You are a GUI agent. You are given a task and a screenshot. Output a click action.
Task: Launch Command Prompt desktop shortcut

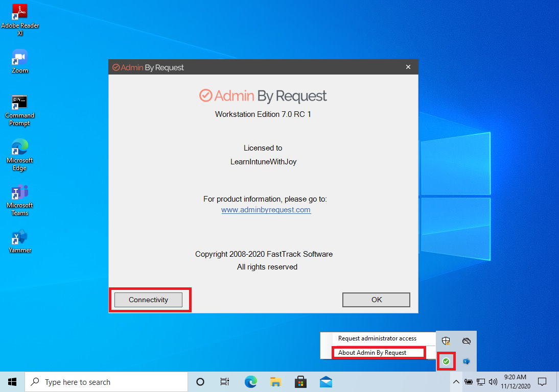click(19, 111)
